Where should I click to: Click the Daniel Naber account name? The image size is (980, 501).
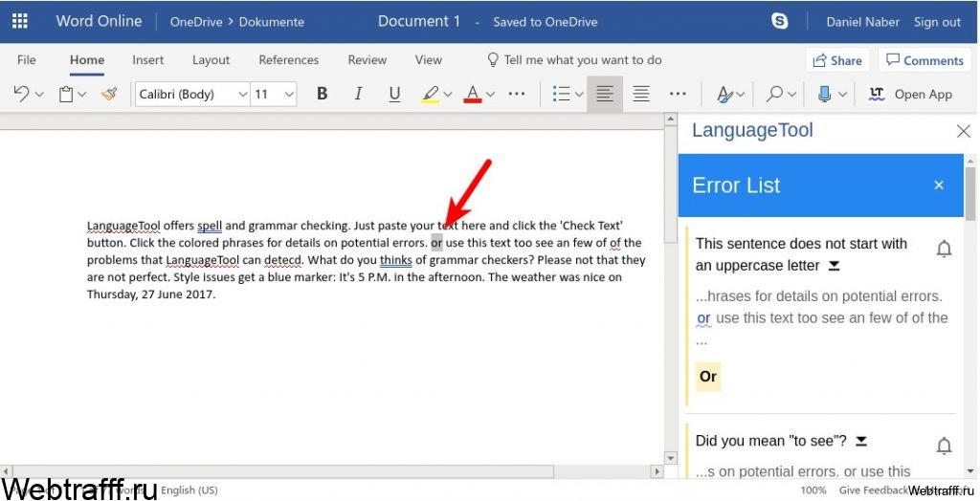pyautogui.click(x=862, y=22)
